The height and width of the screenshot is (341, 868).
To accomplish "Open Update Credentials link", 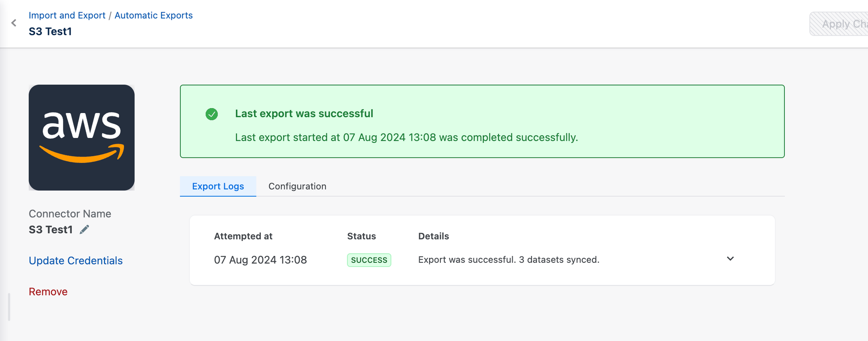I will pos(75,261).
